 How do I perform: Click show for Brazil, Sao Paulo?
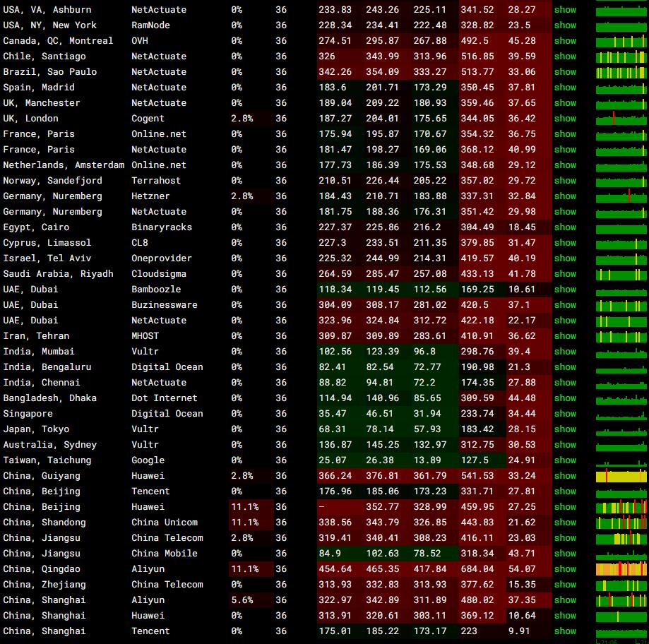pos(565,71)
